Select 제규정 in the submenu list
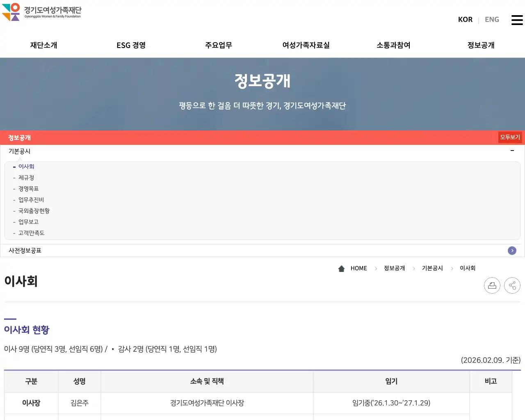Screen dimensions: 525x420 [x=26, y=178]
